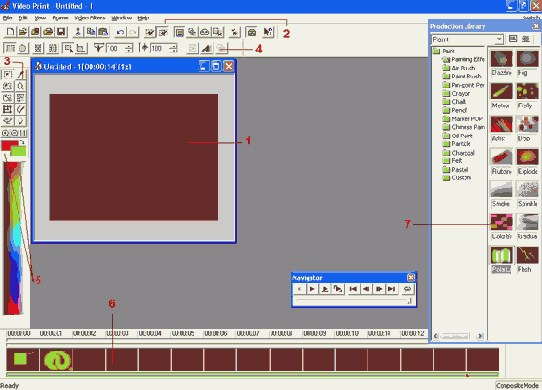The image size is (542, 390).
Task: Click the Navigator play button
Action: pos(312,289)
